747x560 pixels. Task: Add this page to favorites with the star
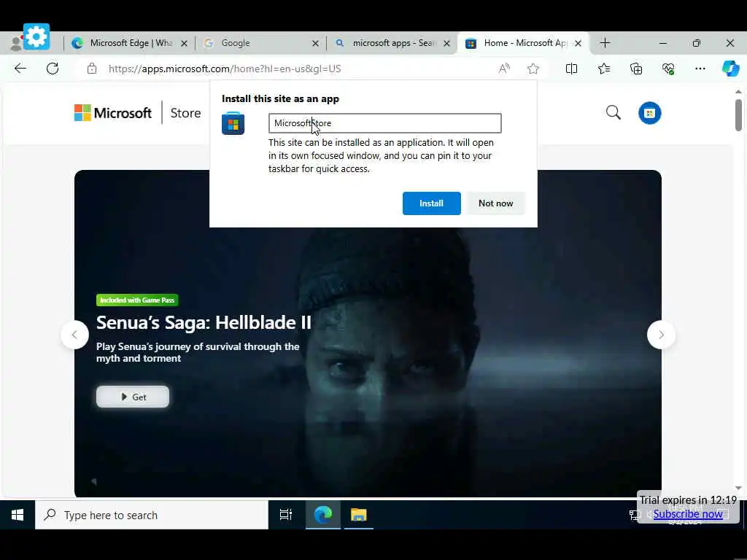point(533,69)
